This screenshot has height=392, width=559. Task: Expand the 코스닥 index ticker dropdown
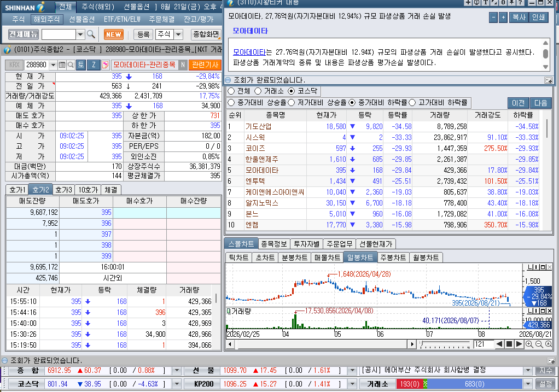(x=177, y=384)
